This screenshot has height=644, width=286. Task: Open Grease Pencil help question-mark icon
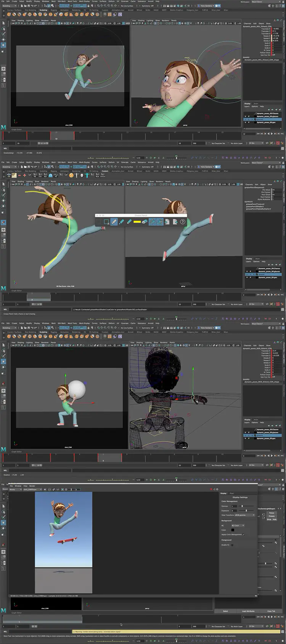click(x=183, y=222)
